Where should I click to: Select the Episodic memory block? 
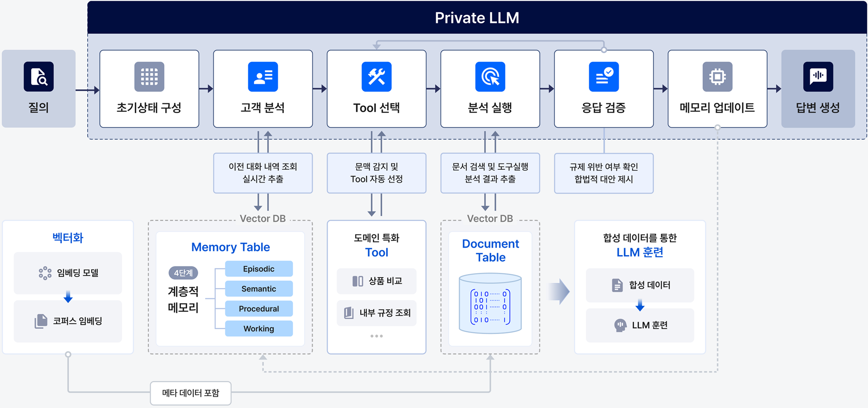tap(258, 269)
